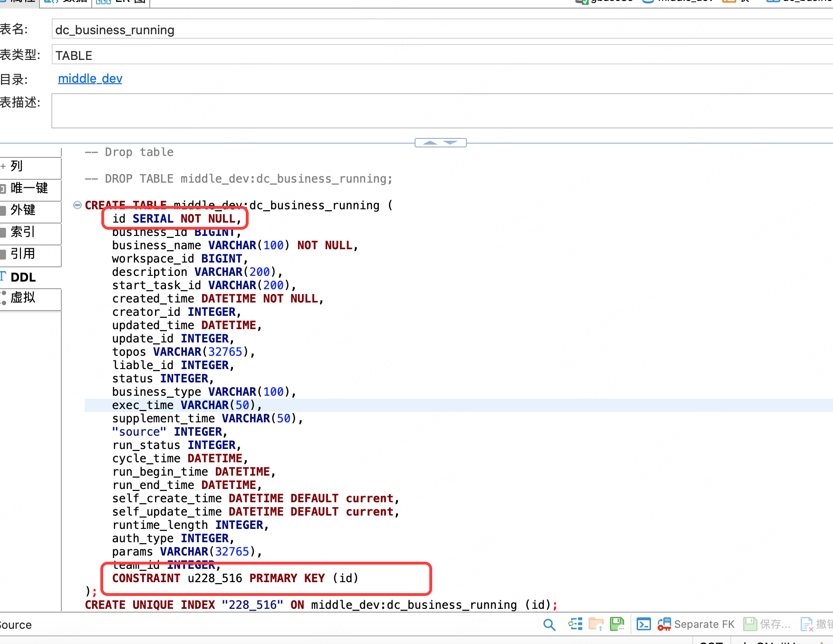Click the highlighted exec_time VARCHAR(50) line

coord(187,405)
